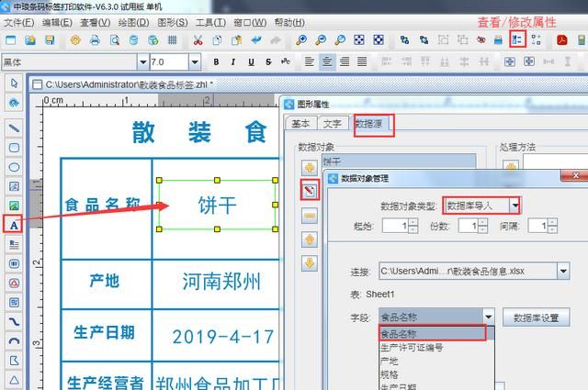Switch to the 文字 tab

coord(333,124)
